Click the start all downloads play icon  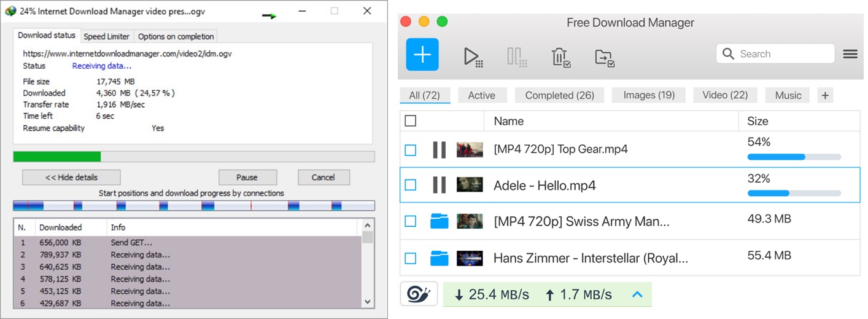click(472, 57)
